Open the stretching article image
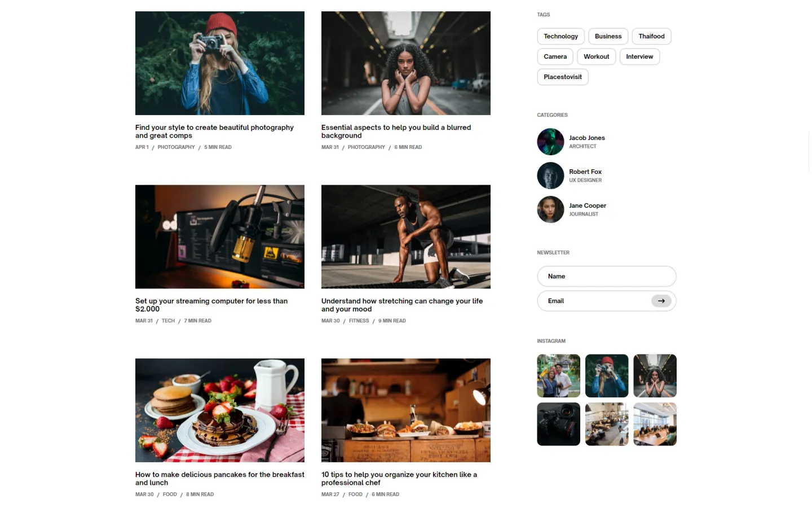Image resolution: width=812 pixels, height=508 pixels. (405, 237)
